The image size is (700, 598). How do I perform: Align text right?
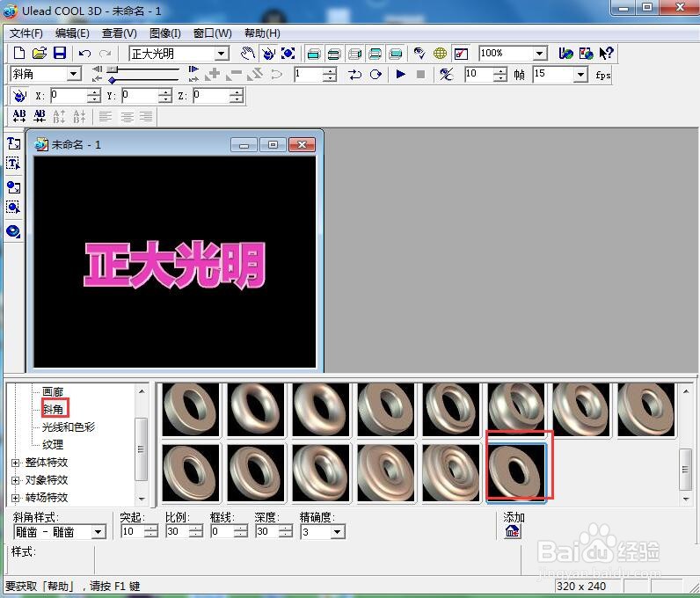tap(147, 117)
